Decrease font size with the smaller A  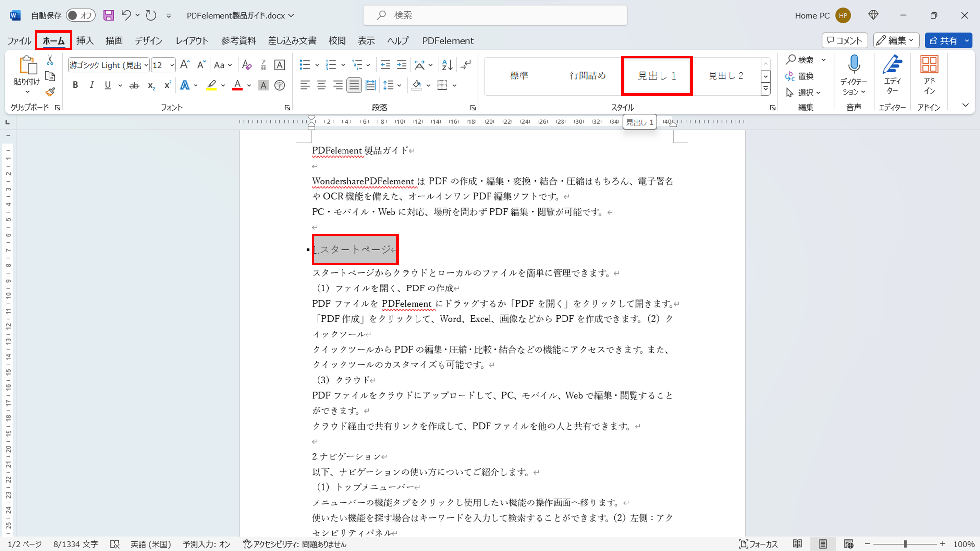tap(201, 65)
